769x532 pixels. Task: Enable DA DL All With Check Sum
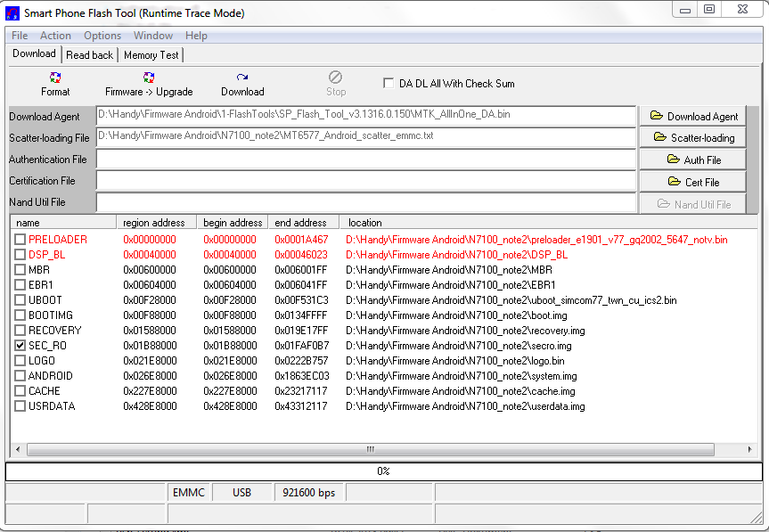[389, 84]
